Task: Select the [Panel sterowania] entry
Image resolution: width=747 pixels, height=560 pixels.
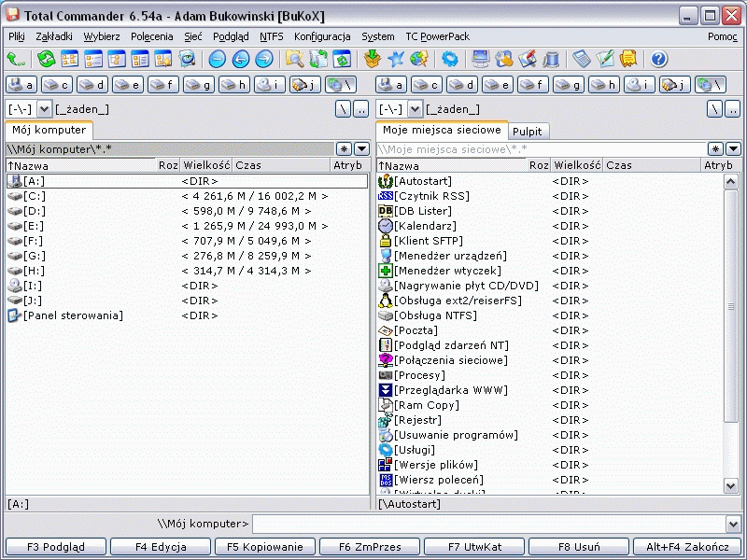Action: 188,315
